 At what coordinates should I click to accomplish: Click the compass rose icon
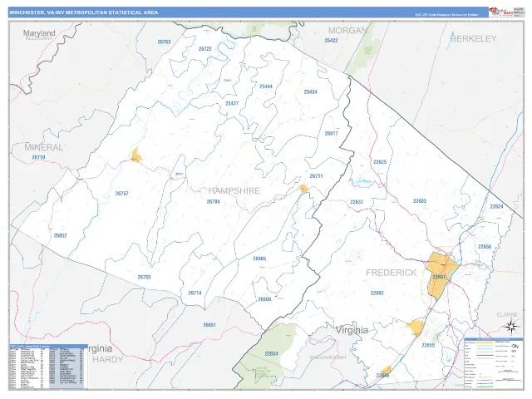(x=510, y=327)
